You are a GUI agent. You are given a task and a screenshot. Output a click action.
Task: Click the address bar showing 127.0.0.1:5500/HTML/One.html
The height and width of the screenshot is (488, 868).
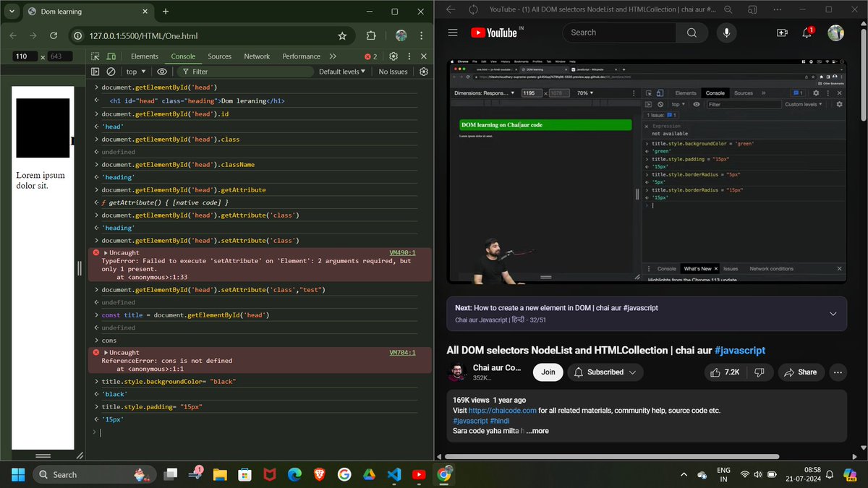pos(210,35)
